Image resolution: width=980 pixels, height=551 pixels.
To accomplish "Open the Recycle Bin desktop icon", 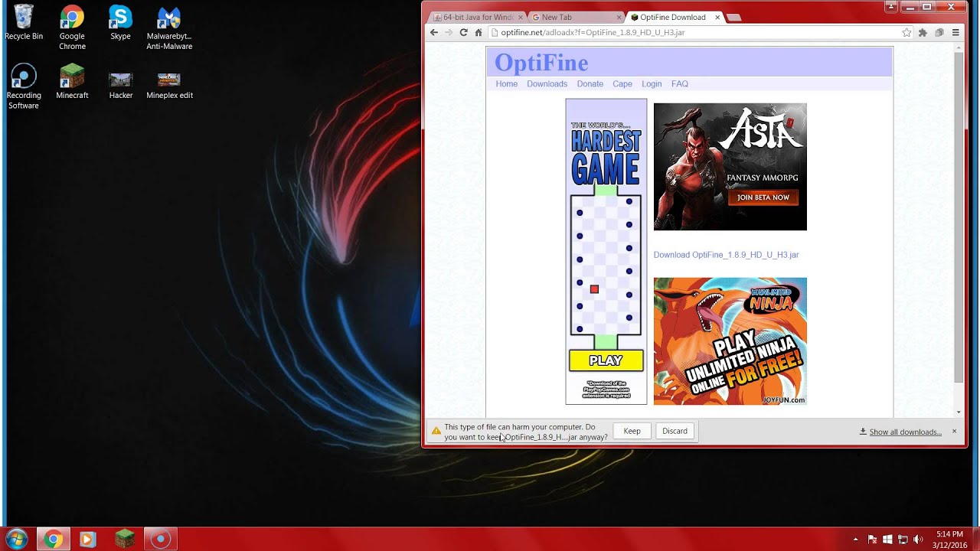I will pyautogui.click(x=24, y=23).
